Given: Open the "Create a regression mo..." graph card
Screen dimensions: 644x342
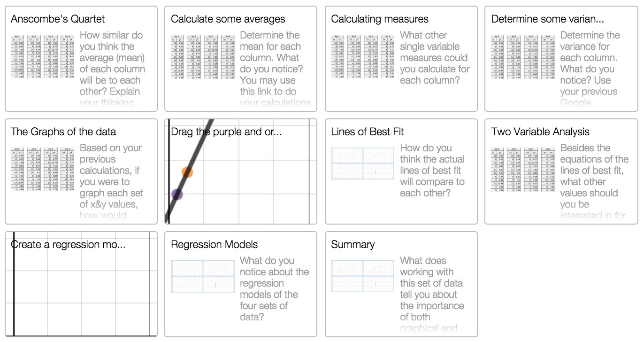Looking at the screenshot, I should (x=81, y=284).
